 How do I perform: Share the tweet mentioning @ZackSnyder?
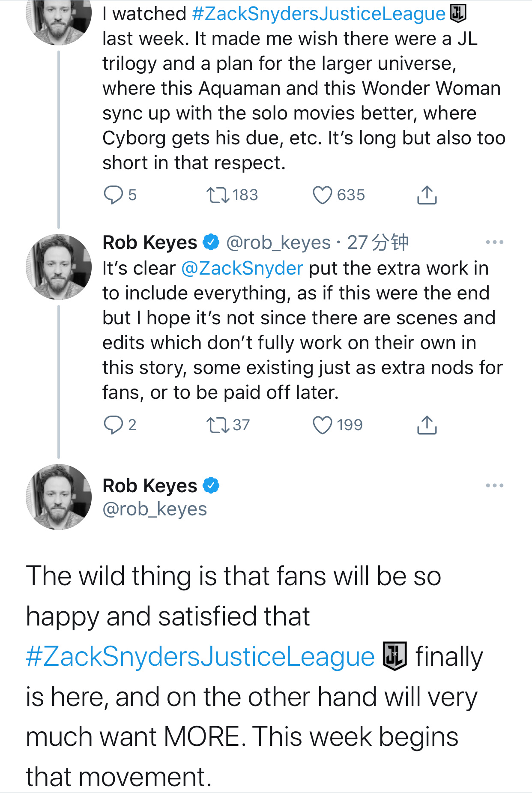(x=427, y=425)
